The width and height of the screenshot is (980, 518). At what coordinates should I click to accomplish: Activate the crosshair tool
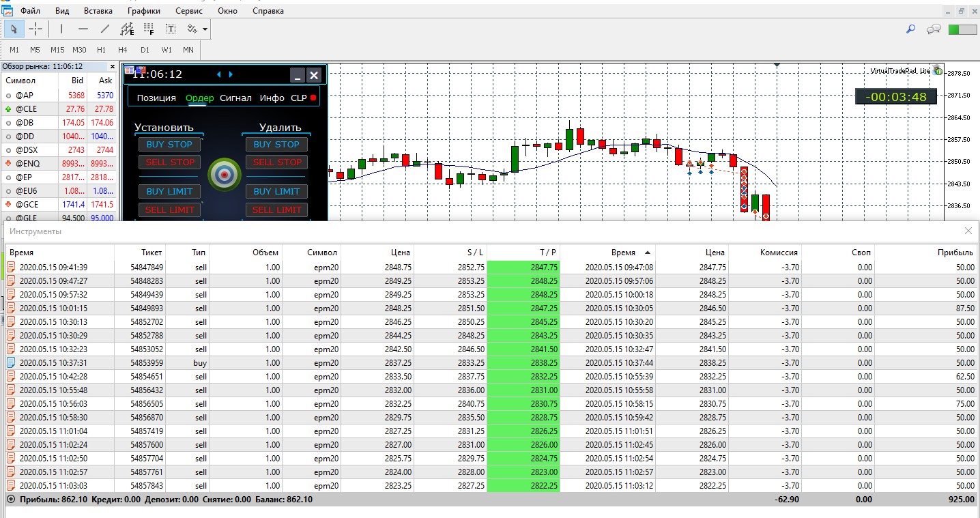[x=35, y=29]
